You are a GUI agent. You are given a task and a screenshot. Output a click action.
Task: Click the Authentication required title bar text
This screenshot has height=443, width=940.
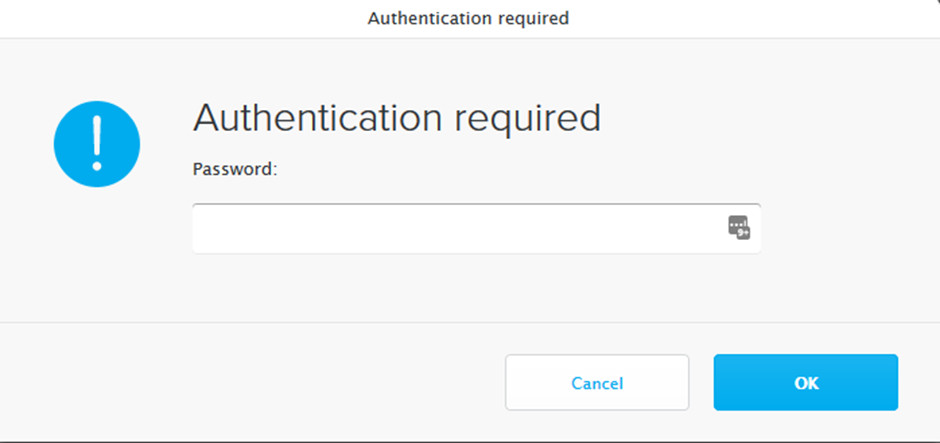coord(468,19)
